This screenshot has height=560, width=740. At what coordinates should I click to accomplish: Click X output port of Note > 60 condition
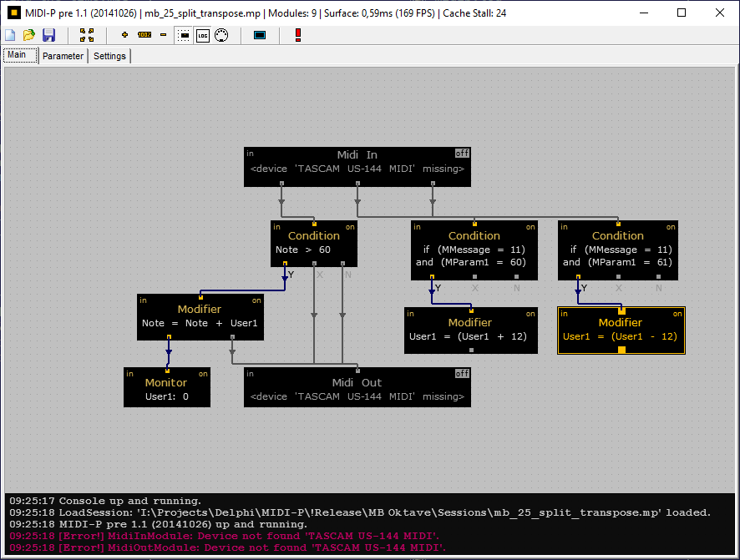[x=314, y=264]
